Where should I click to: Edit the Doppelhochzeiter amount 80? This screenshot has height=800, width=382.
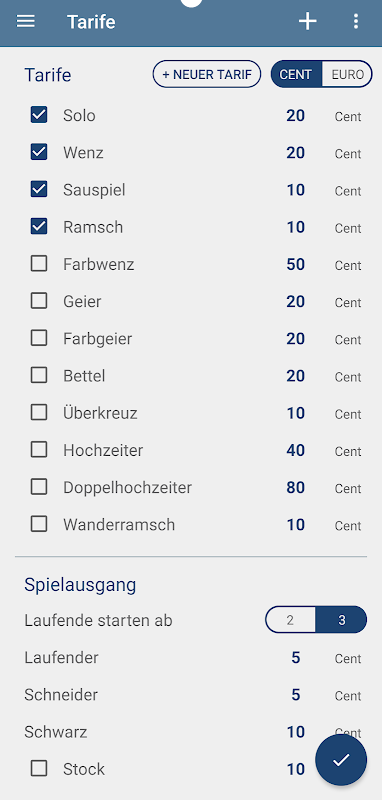point(295,487)
